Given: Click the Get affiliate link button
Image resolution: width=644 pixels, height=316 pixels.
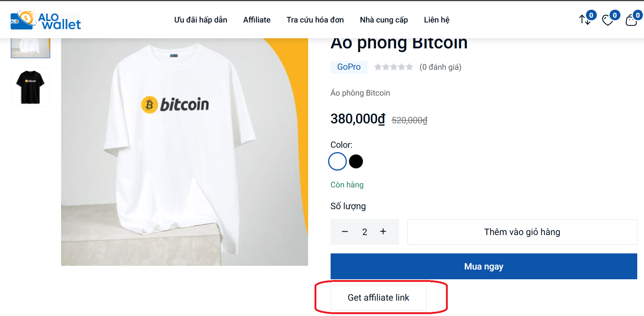Looking at the screenshot, I should [378, 298].
